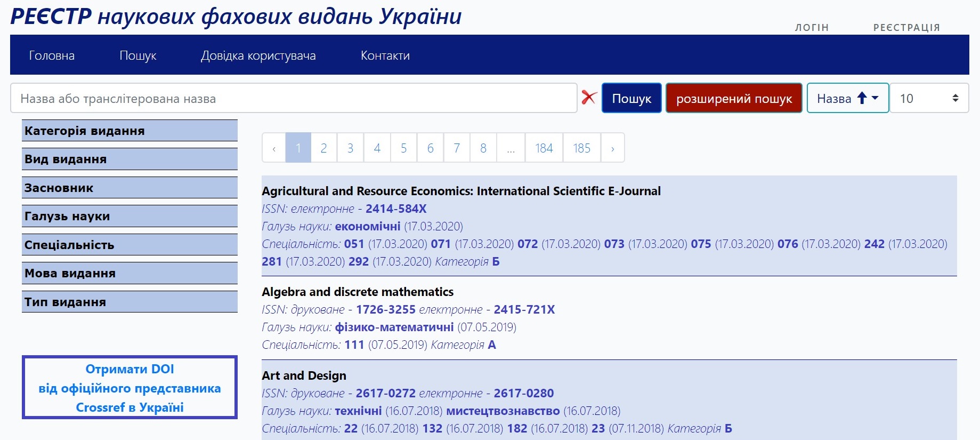Screen dimensions: 980x440
Task: Click the розширений пошук button
Action: [734, 98]
